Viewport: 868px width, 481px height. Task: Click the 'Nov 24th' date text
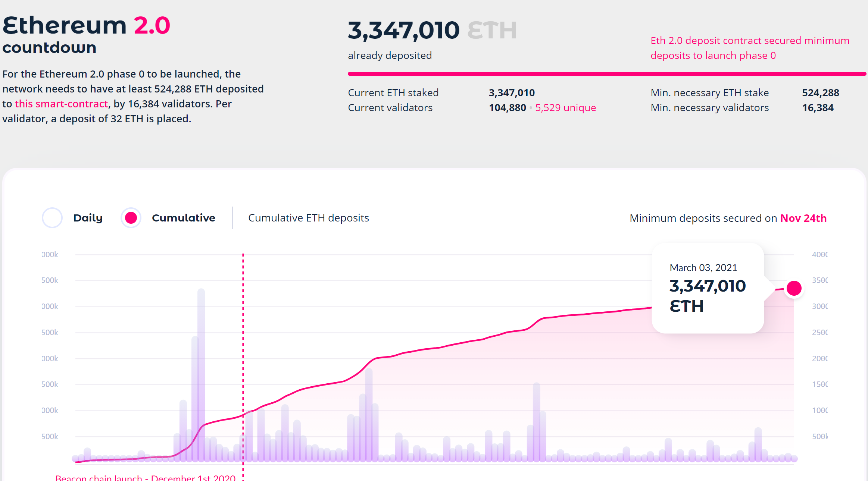tap(803, 218)
